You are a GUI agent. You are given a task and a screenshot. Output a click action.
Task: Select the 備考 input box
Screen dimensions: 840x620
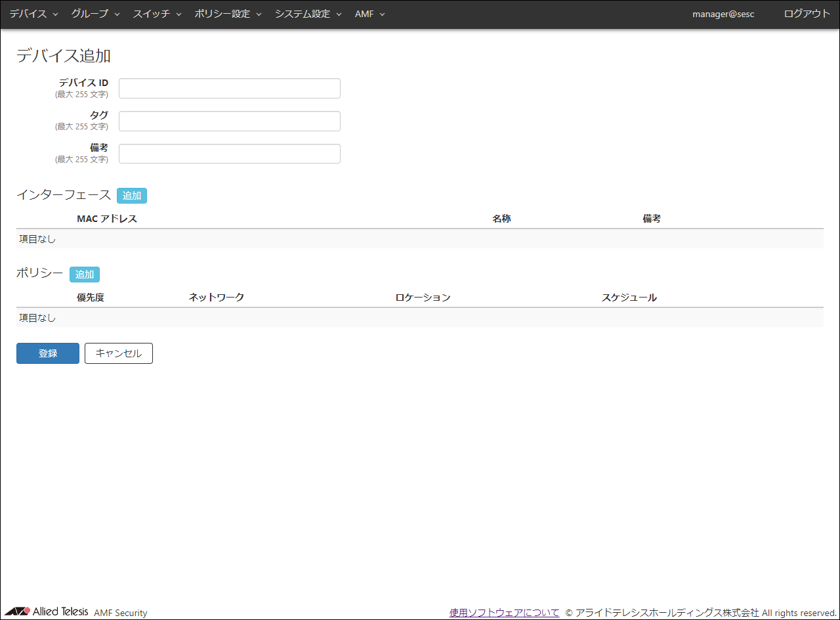click(229, 154)
